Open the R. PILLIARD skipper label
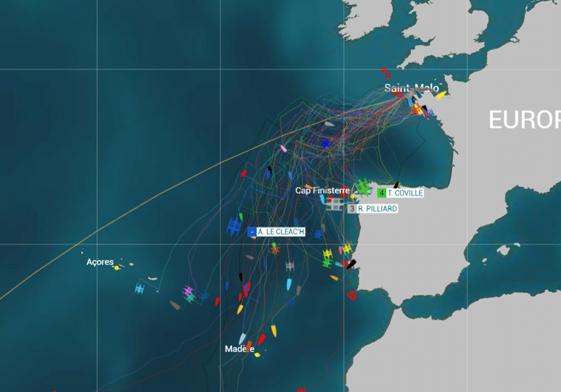The height and width of the screenshot is (392, 561). [373, 209]
